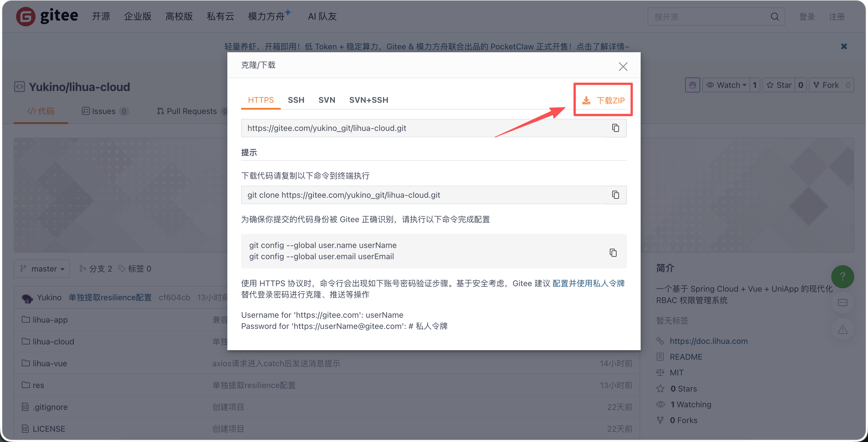The height and width of the screenshot is (442, 868).
Task: Click the 下载ZIP download button
Action: click(x=603, y=100)
